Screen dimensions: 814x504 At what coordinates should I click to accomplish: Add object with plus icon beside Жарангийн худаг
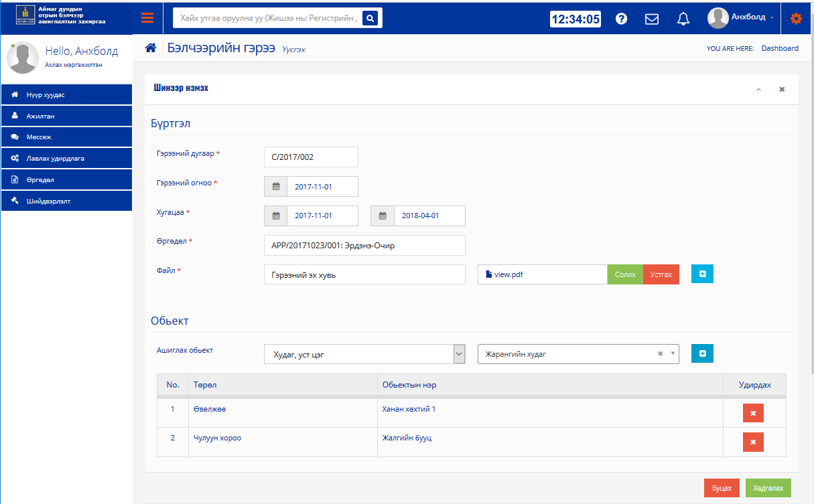pos(702,353)
